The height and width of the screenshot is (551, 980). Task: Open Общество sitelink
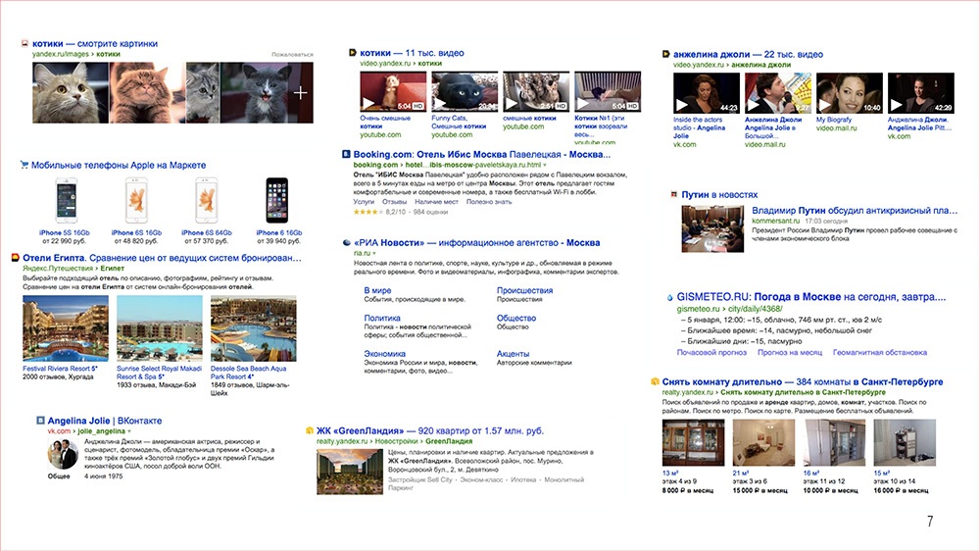click(x=516, y=318)
